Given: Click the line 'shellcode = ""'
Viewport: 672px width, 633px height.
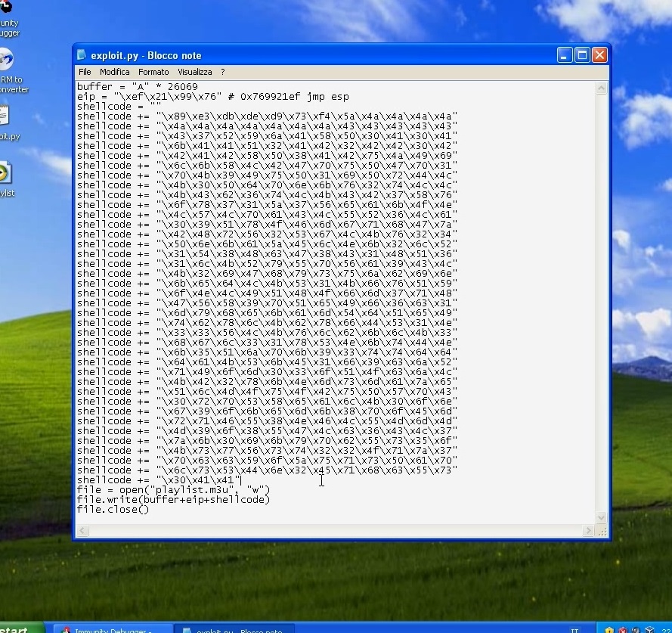Looking at the screenshot, I should pyautogui.click(x=119, y=107).
